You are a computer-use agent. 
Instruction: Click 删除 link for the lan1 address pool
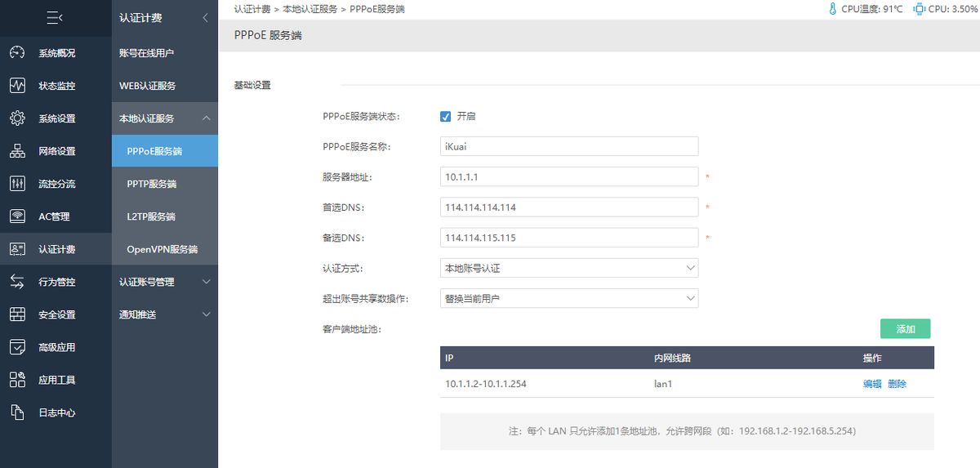897,384
